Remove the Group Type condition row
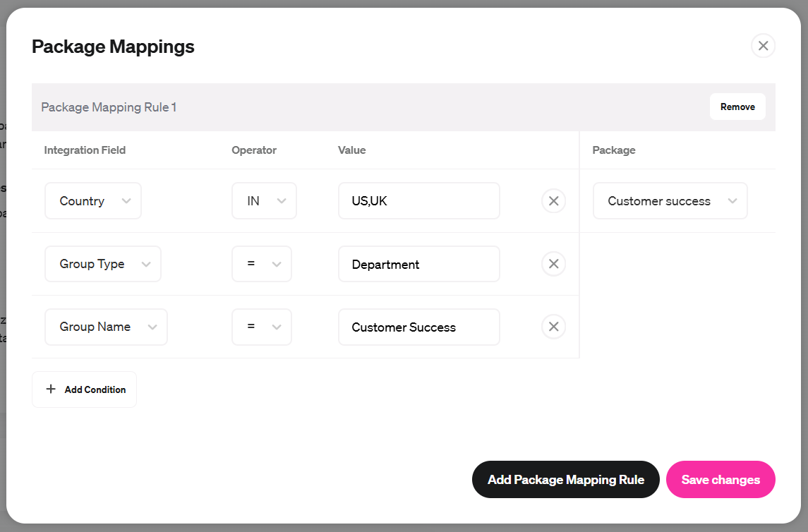This screenshot has height=532, width=808. point(553,263)
